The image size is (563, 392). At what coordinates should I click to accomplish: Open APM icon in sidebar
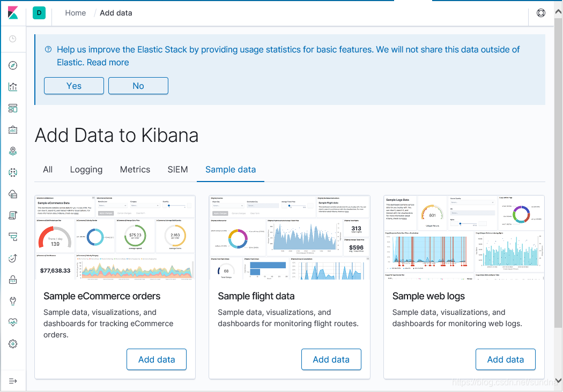click(x=13, y=237)
